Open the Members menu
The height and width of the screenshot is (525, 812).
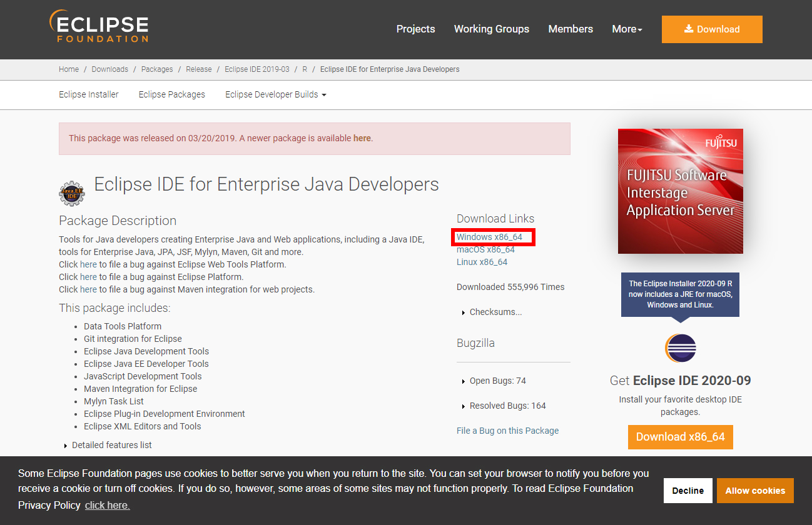571,29
